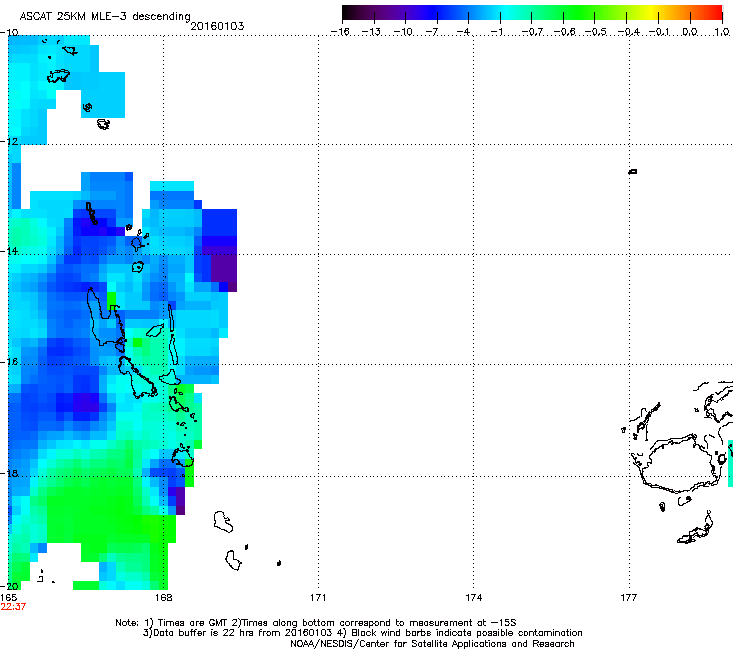
Task: Click the latitude label -20
Action: click(x=8, y=586)
